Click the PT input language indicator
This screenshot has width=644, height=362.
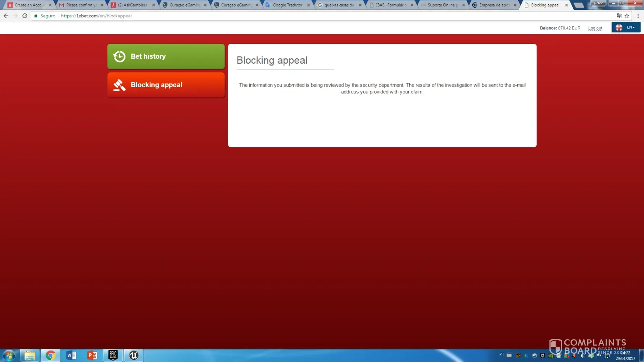tap(502, 355)
